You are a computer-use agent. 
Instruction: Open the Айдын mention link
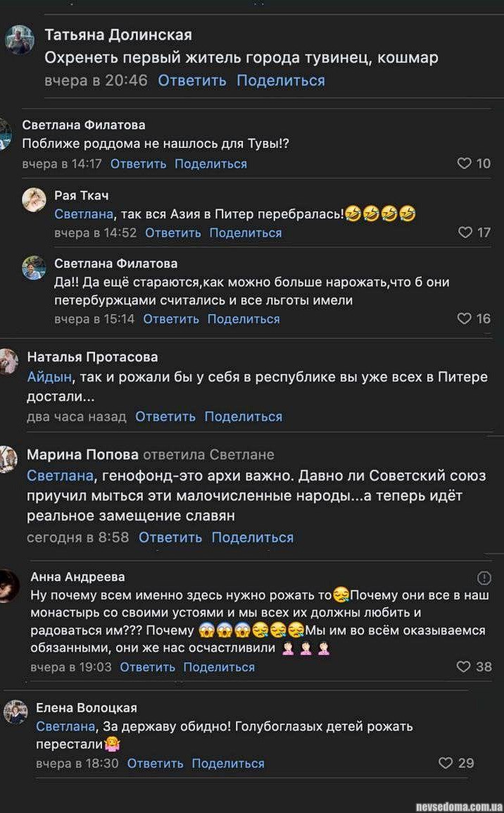[49, 377]
